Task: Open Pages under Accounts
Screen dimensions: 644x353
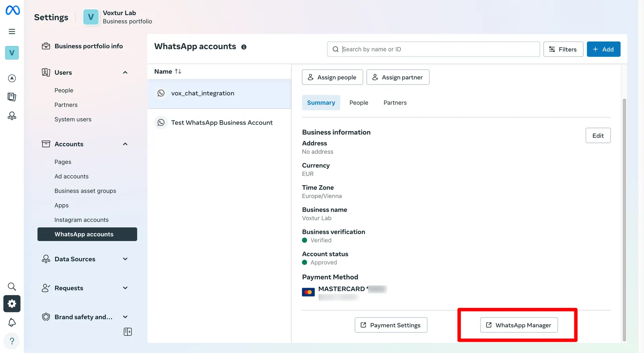Action: [63, 162]
